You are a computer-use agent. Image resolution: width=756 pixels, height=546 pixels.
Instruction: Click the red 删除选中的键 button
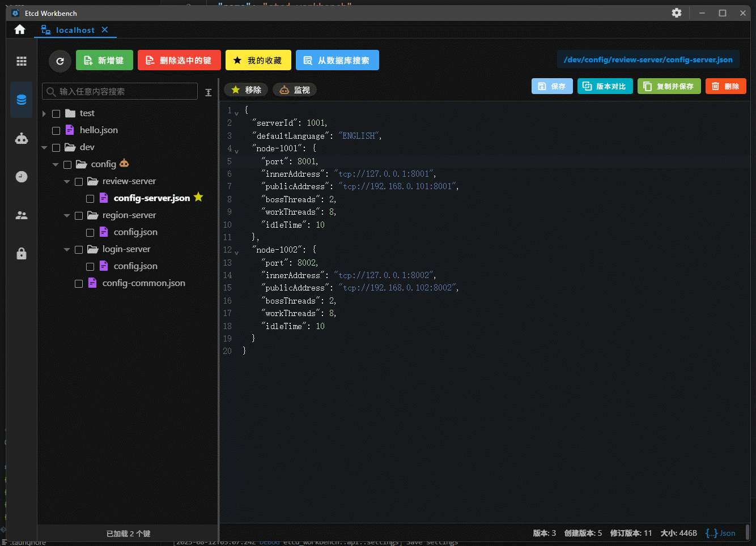click(x=179, y=60)
